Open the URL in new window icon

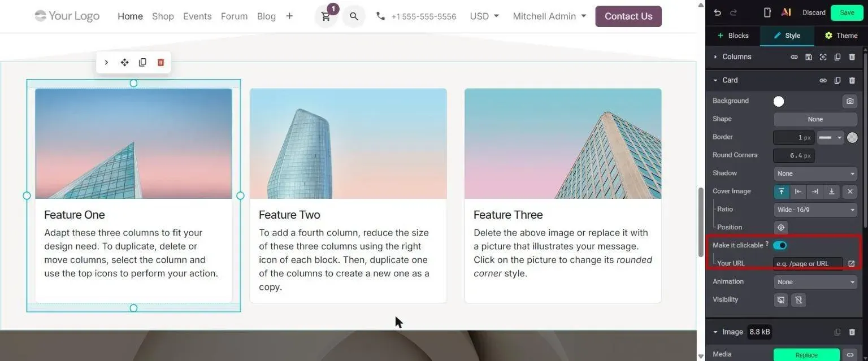(851, 264)
